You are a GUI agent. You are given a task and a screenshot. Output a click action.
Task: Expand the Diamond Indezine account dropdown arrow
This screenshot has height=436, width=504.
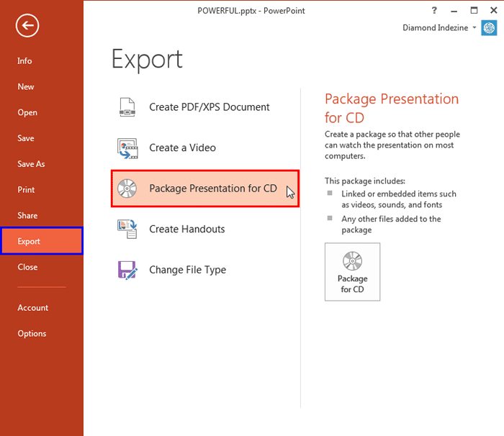[474, 28]
